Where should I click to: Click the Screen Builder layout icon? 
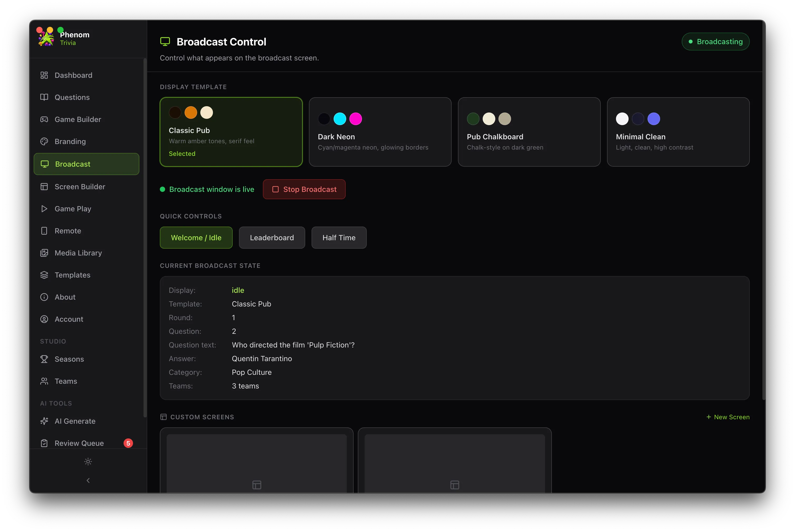click(44, 187)
